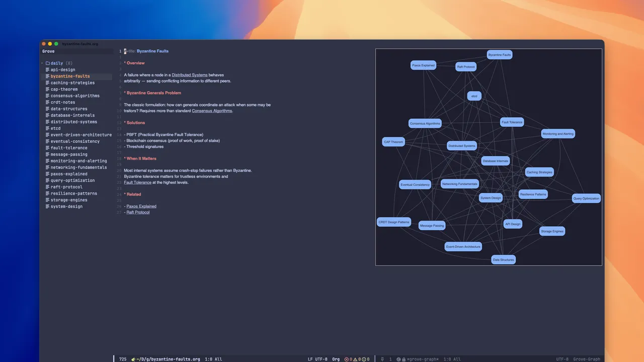
Task: Click the red error count icon in status bar
Action: click(346, 359)
